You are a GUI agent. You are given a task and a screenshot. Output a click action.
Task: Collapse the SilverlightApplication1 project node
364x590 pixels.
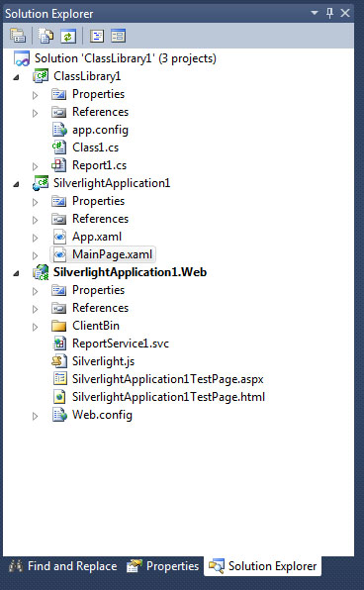click(16, 184)
